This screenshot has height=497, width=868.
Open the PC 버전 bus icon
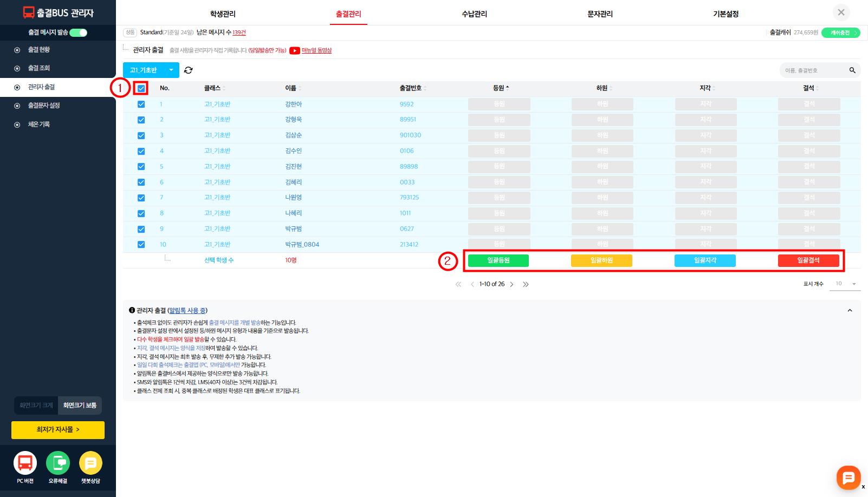(x=25, y=463)
